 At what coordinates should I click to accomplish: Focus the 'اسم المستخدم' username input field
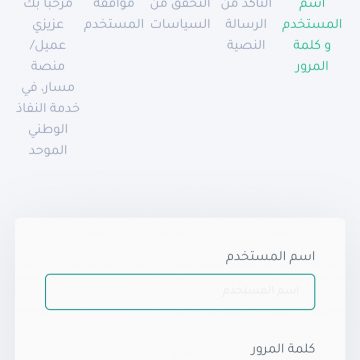click(180, 292)
